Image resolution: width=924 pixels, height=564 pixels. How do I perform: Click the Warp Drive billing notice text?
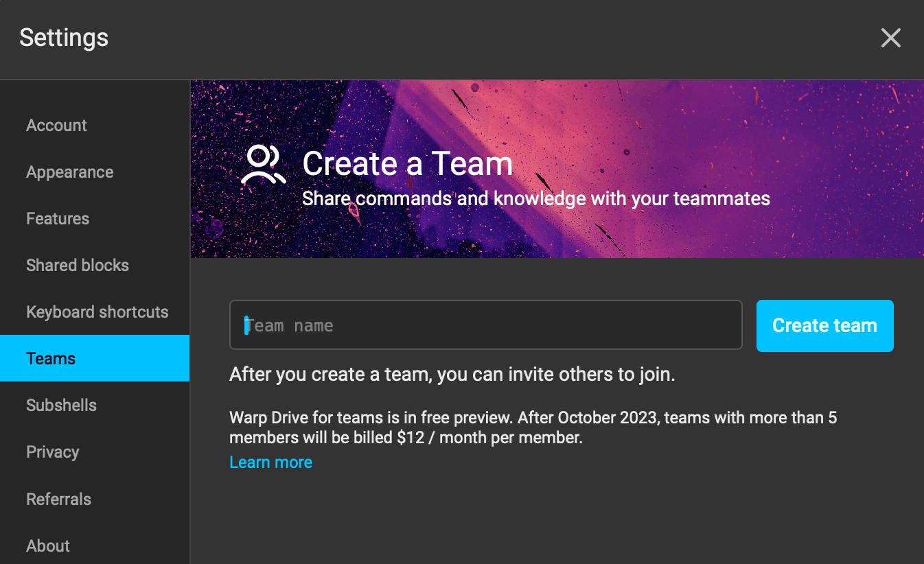point(533,427)
